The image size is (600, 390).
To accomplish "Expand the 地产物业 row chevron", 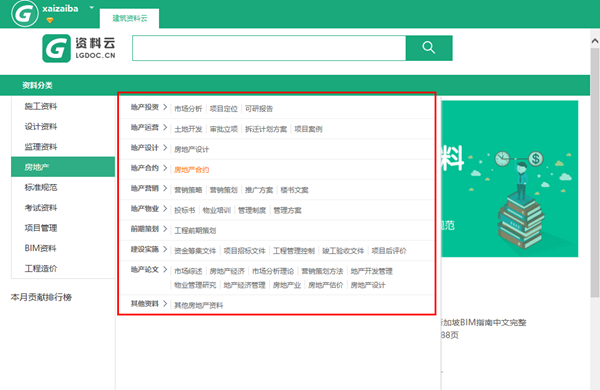I will [165, 209].
